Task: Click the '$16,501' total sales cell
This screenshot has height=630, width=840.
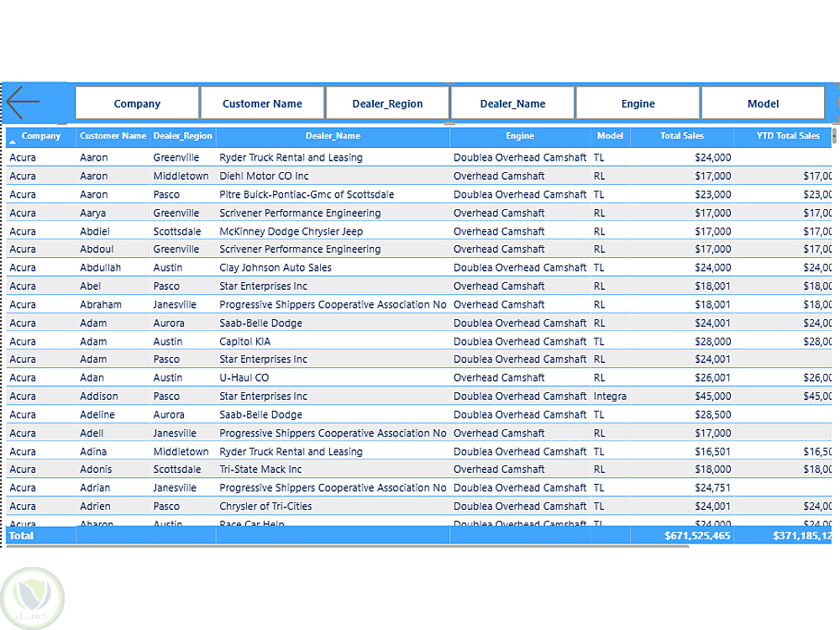Action: [x=712, y=452]
